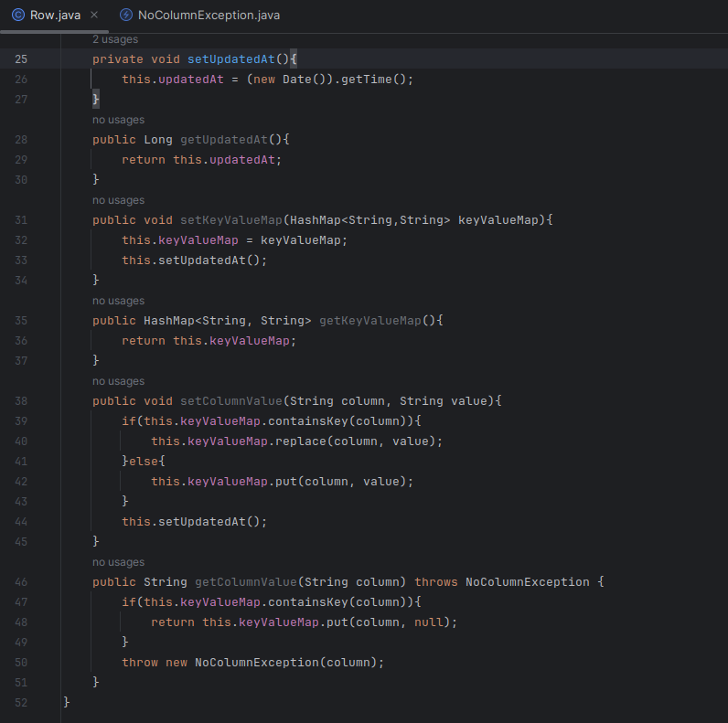
Task: Click 'setColumnValue' method name on line 38
Action: (x=231, y=401)
